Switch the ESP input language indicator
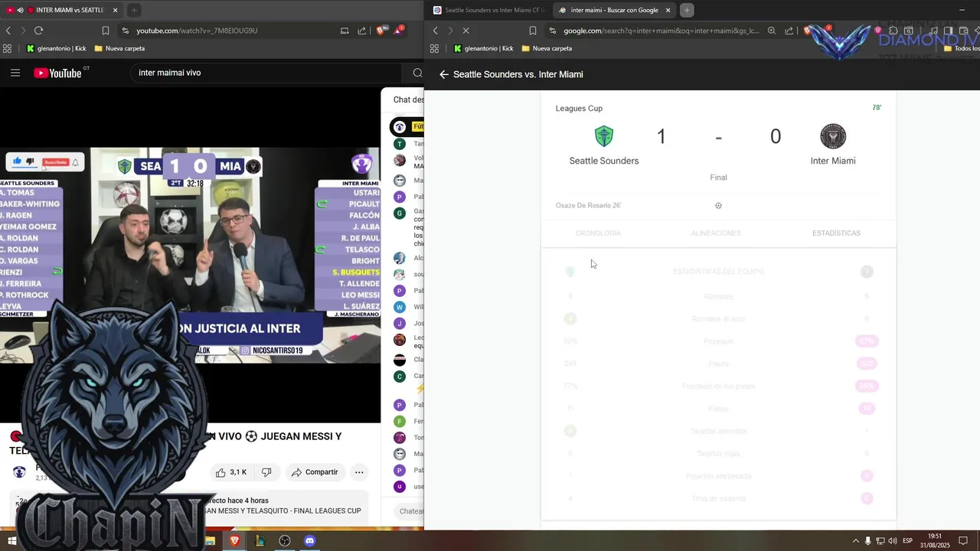This screenshot has height=551, width=980. coord(907,540)
